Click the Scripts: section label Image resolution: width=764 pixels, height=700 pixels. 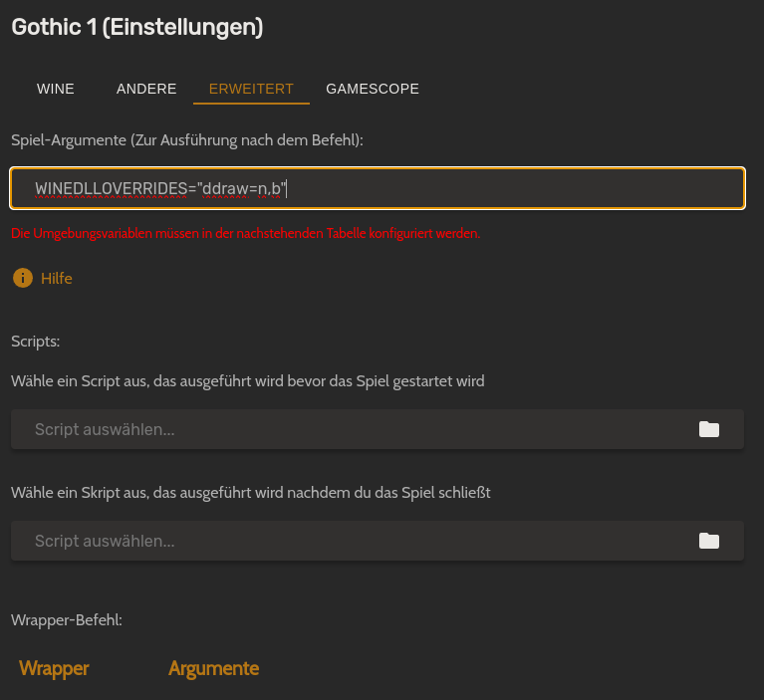36,342
